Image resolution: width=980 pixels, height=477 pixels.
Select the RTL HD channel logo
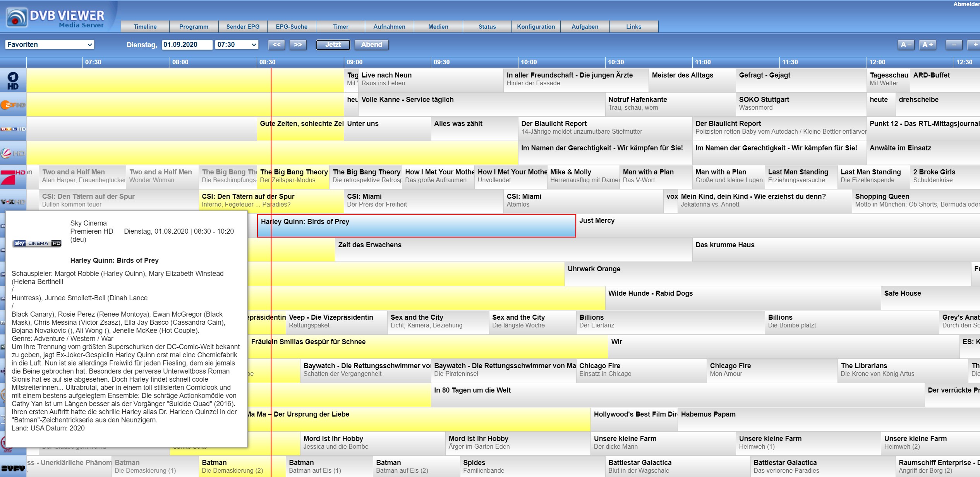click(x=13, y=129)
